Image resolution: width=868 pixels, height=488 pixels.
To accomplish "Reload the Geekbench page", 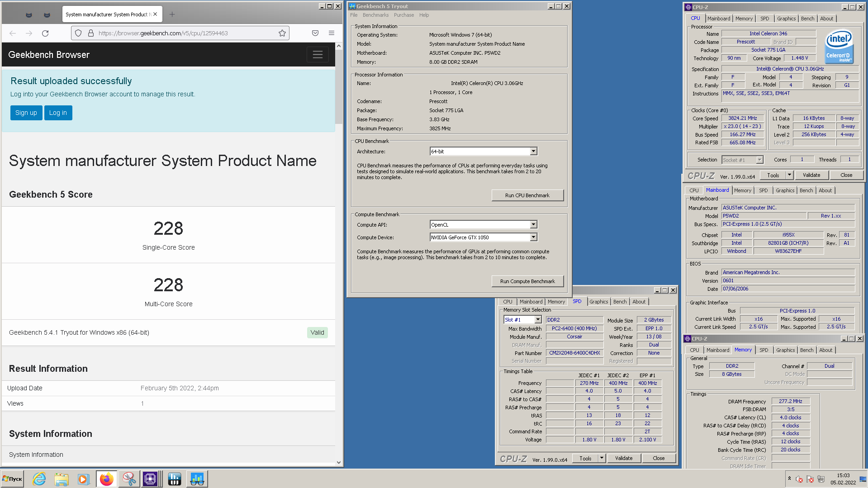I will click(45, 33).
